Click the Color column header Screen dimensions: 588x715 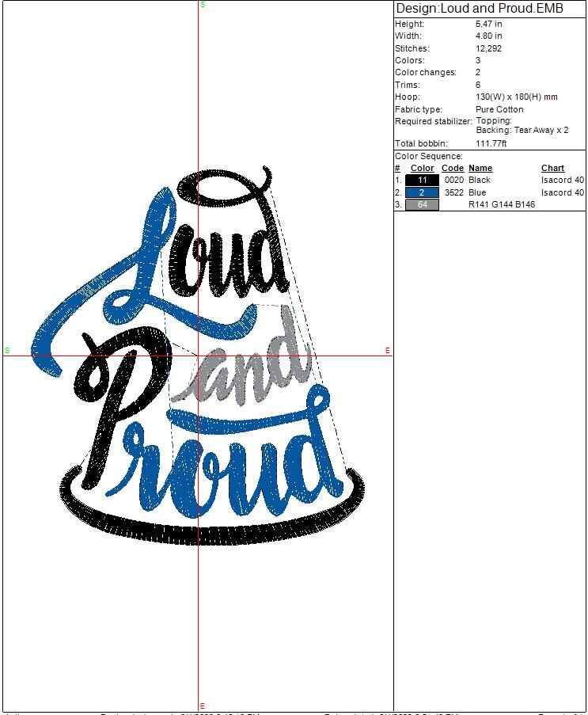(422, 168)
